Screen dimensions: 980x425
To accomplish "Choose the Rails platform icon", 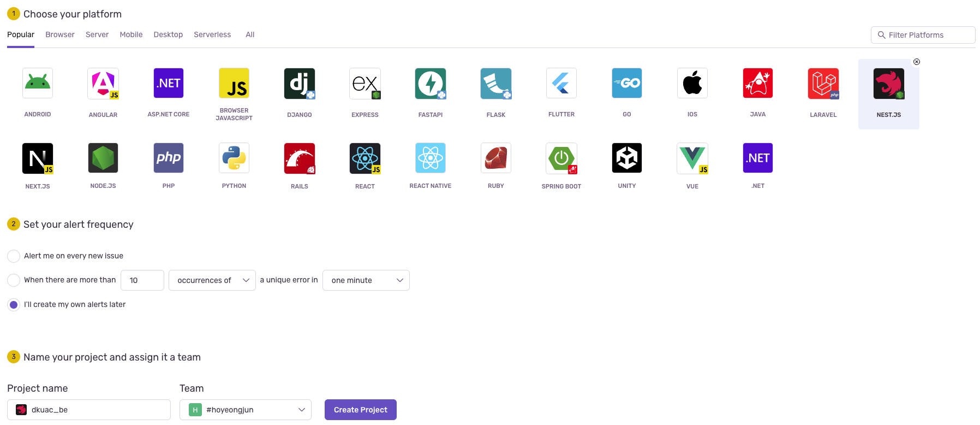I will 300,158.
